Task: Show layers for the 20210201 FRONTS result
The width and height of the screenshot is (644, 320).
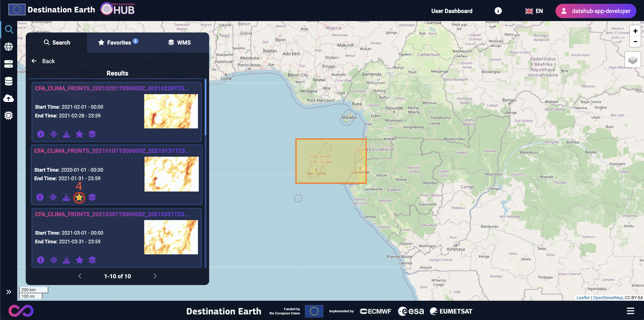Action: [92, 134]
